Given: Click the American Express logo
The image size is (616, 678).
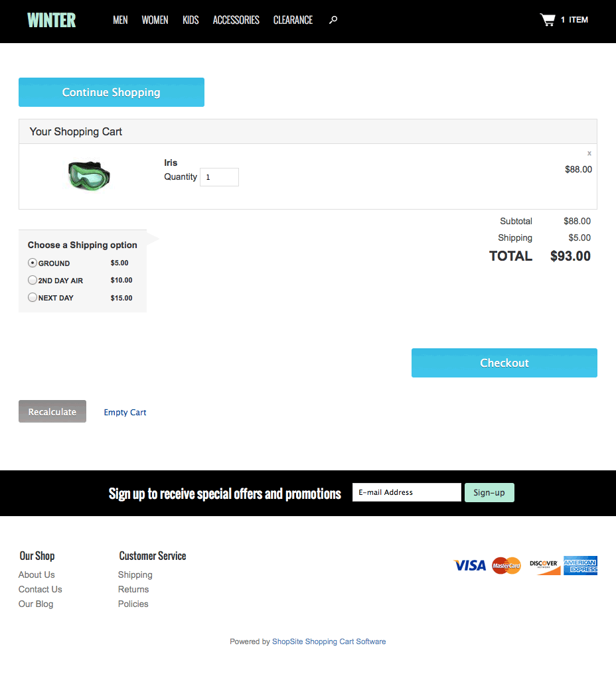Looking at the screenshot, I should point(580,565).
